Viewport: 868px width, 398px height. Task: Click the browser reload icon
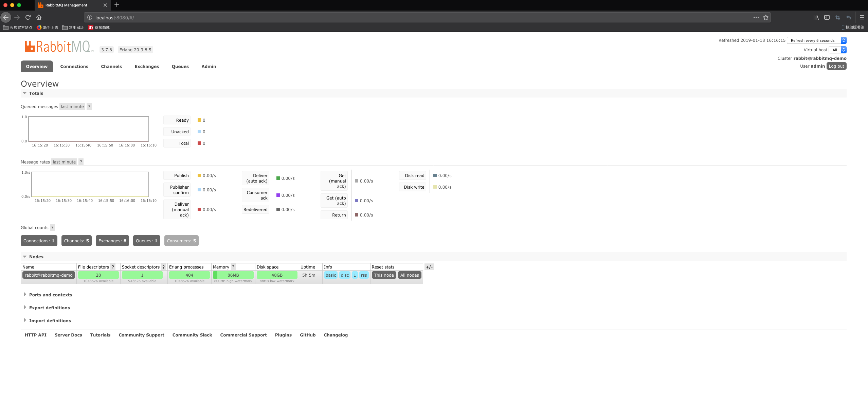28,17
